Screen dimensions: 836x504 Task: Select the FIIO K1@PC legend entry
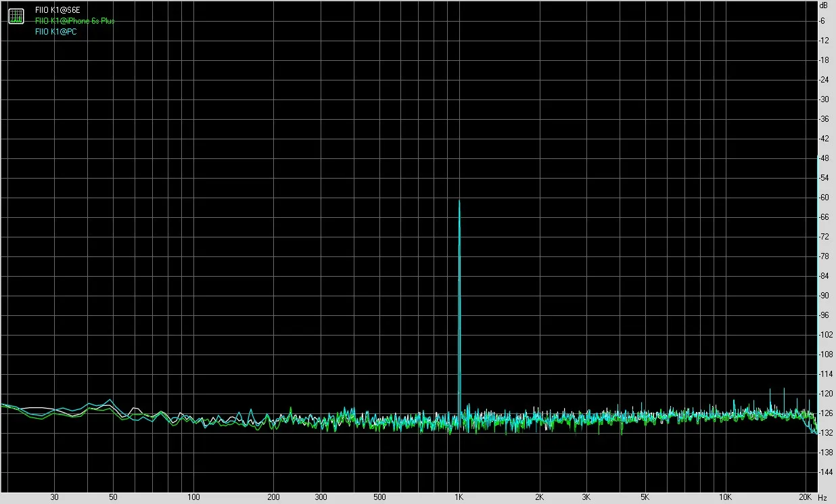coord(56,32)
